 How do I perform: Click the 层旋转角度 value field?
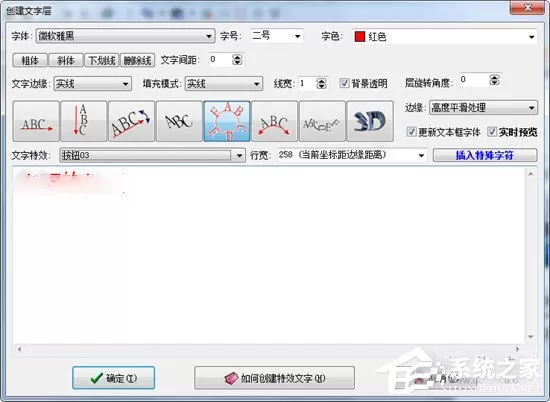[x=474, y=80]
